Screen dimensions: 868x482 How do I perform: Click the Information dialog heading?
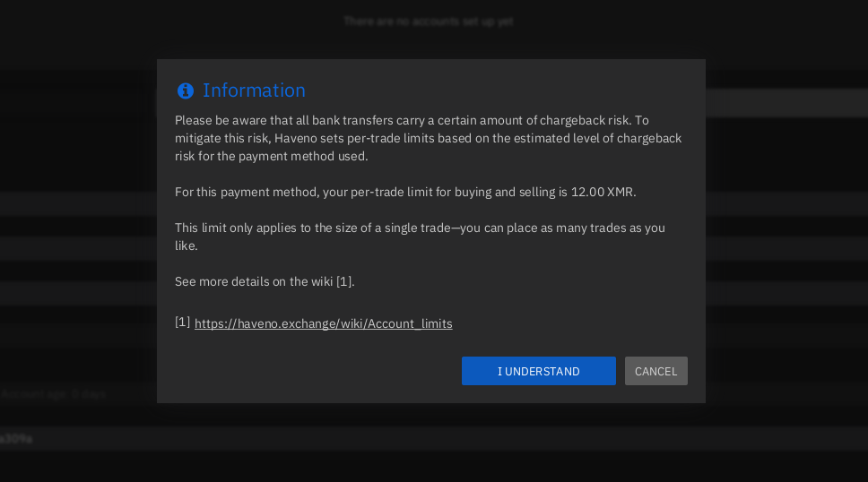[254, 90]
